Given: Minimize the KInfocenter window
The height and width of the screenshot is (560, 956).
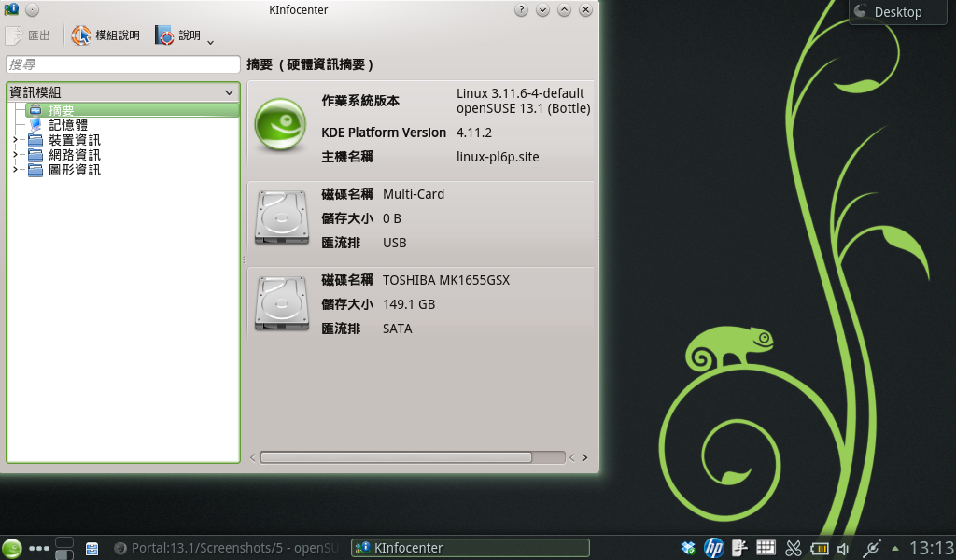Looking at the screenshot, I should click(542, 9).
